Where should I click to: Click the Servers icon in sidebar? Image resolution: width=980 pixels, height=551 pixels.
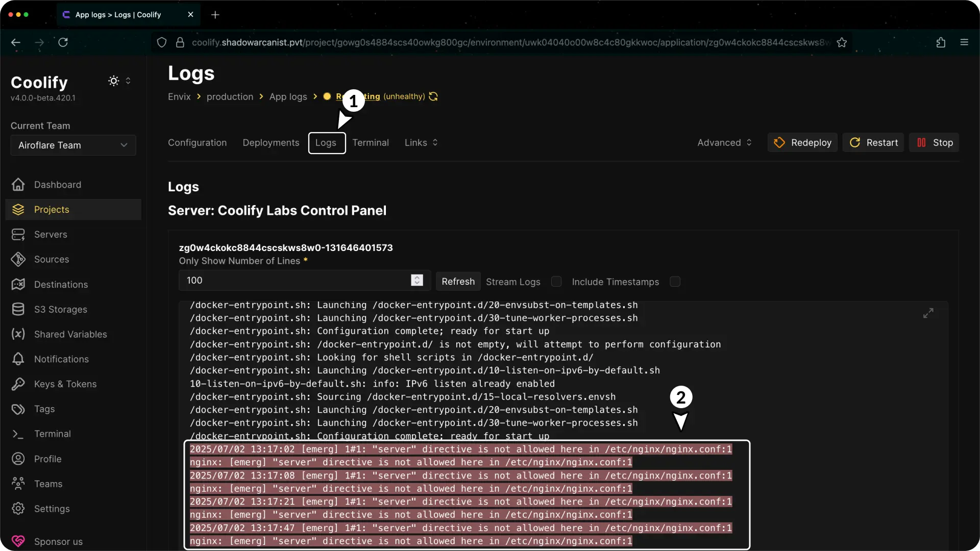point(18,235)
